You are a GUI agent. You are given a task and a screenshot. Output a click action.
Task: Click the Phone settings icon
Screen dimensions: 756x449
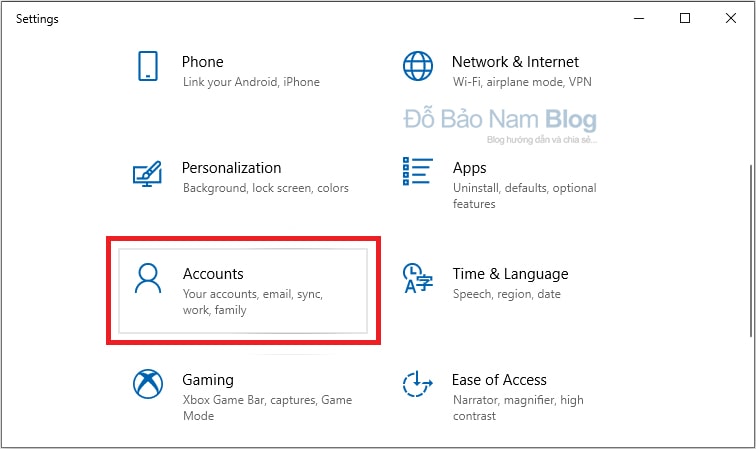148,66
